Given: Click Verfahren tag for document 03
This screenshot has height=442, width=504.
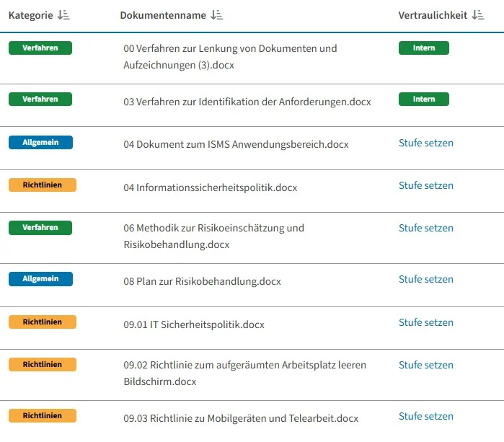Looking at the screenshot, I should tap(40, 99).
